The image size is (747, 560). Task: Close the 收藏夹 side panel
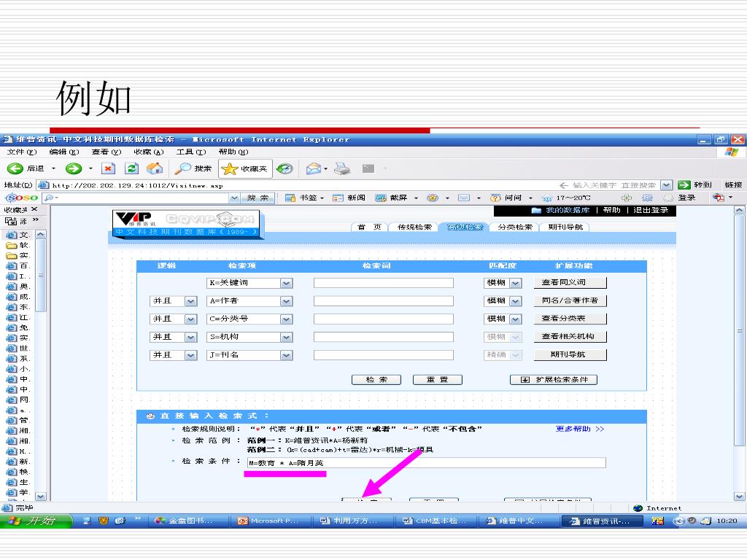click(x=34, y=209)
